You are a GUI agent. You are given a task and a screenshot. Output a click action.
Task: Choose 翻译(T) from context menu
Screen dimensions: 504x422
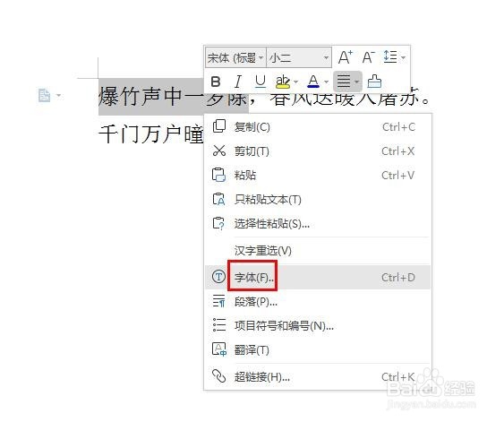(x=318, y=350)
